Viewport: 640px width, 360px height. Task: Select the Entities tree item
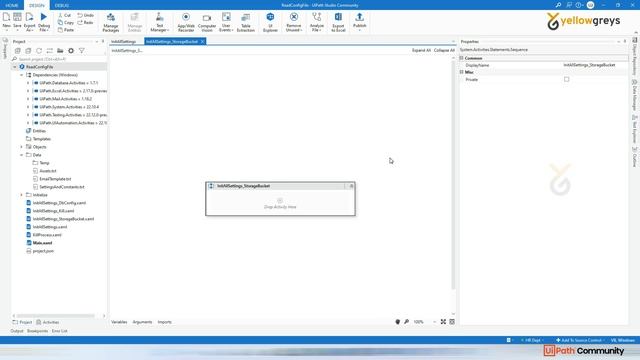[x=36, y=131]
